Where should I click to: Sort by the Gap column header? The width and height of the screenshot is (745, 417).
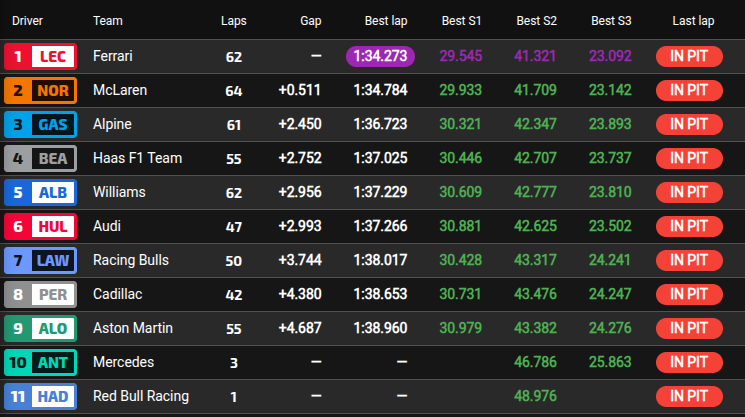pyautogui.click(x=310, y=21)
